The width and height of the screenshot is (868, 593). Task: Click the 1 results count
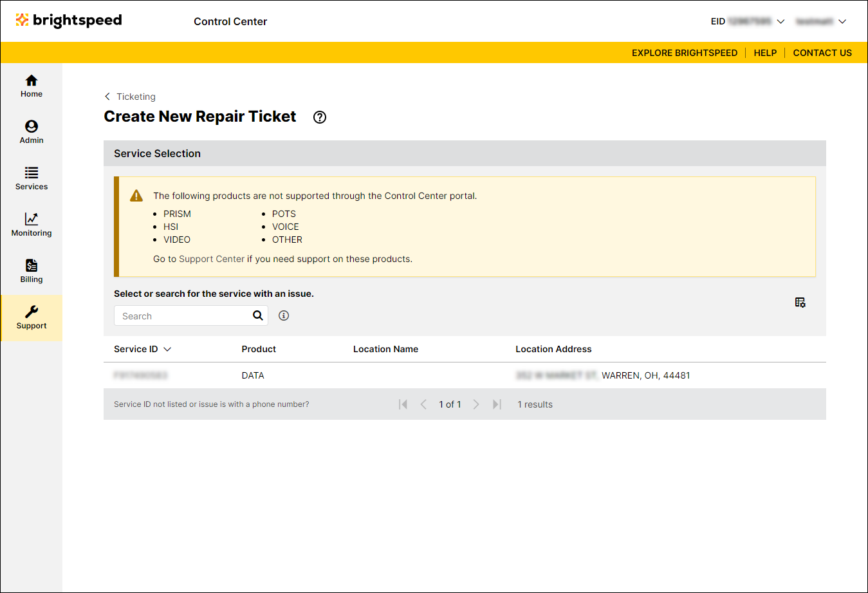click(535, 404)
